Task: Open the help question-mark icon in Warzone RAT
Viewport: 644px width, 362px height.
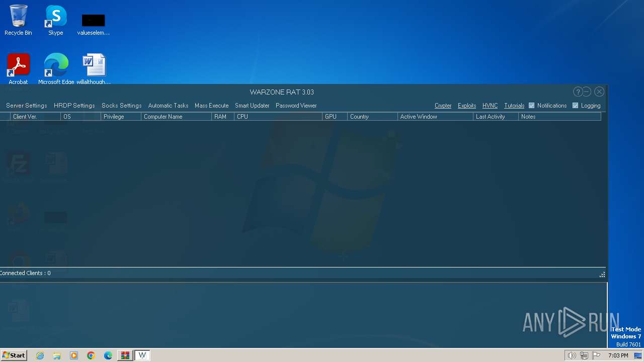Action: point(578,92)
